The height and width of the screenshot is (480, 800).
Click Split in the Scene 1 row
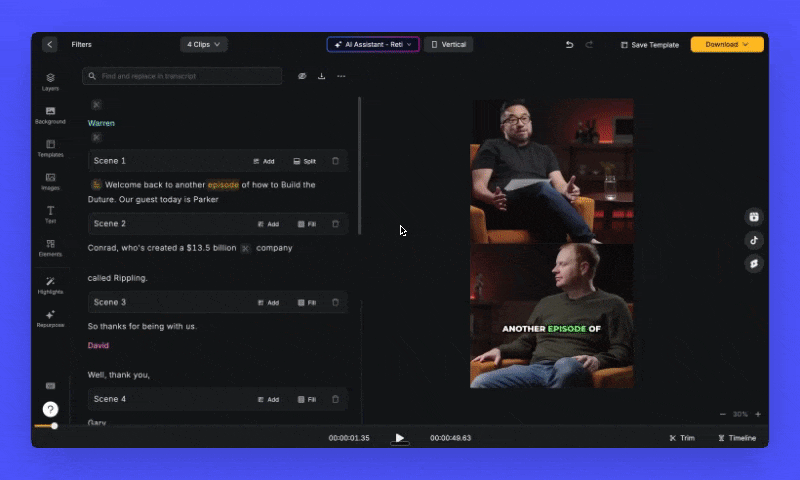click(x=304, y=161)
